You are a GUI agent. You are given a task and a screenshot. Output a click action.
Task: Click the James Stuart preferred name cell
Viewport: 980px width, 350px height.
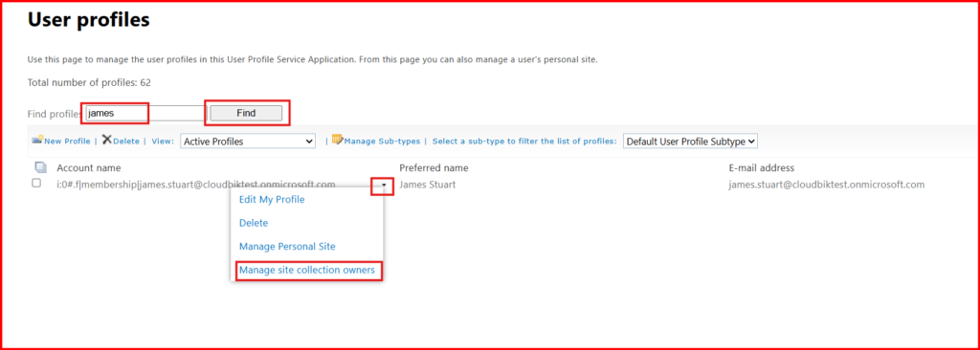(x=428, y=185)
